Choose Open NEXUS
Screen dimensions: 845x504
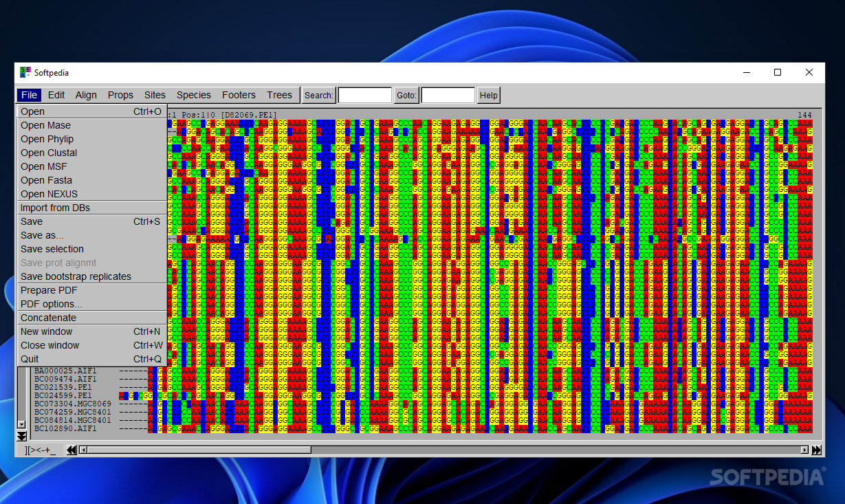coord(92,194)
